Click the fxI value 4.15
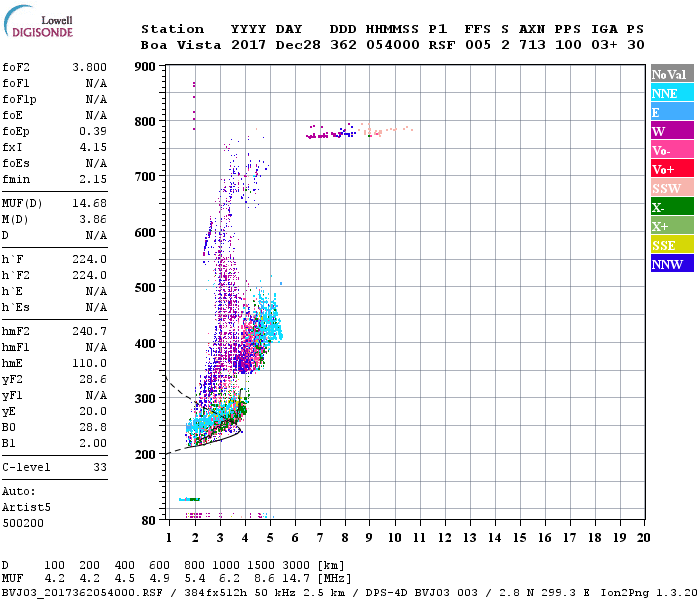 (x=93, y=147)
